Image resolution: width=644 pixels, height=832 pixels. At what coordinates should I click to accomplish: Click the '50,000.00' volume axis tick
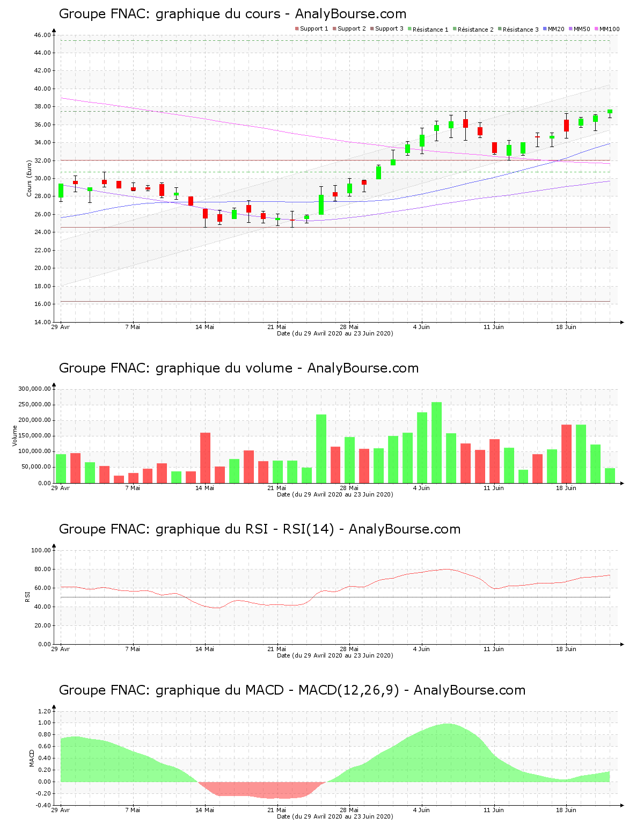tap(36, 467)
